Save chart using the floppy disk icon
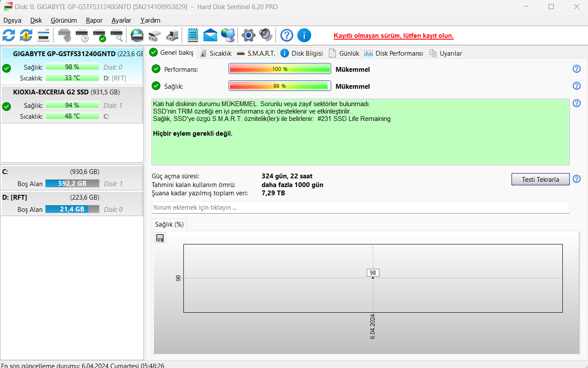This screenshot has width=588, height=368. (160, 238)
